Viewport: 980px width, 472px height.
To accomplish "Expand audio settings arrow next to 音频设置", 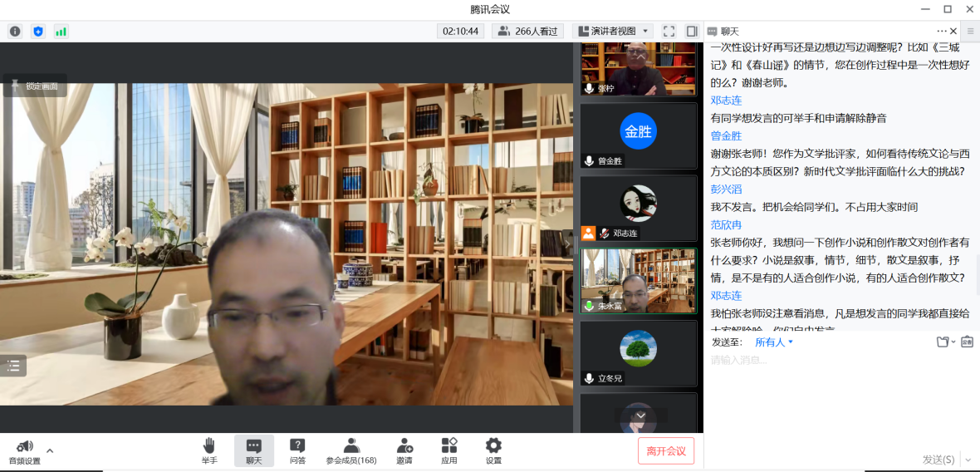I will pyautogui.click(x=50, y=450).
